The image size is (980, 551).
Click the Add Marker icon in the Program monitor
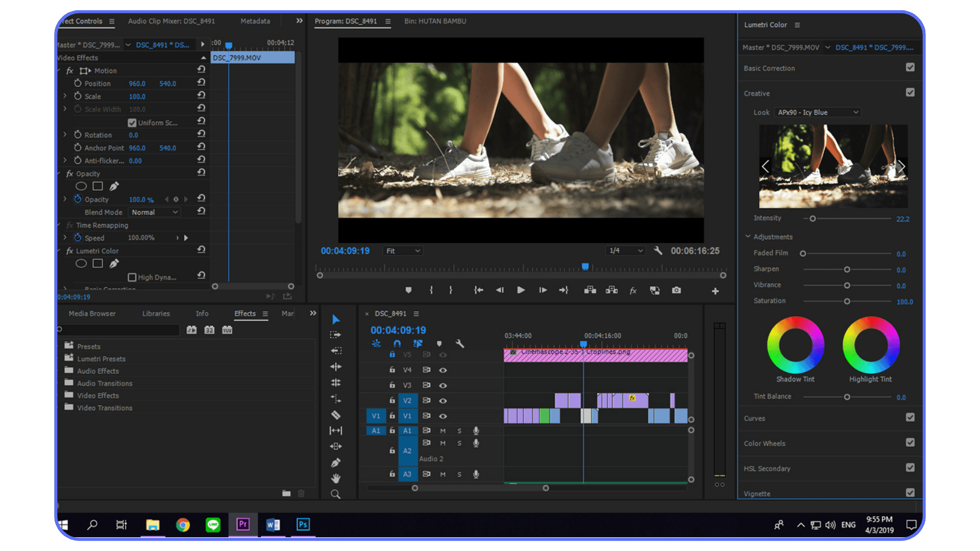click(x=408, y=290)
